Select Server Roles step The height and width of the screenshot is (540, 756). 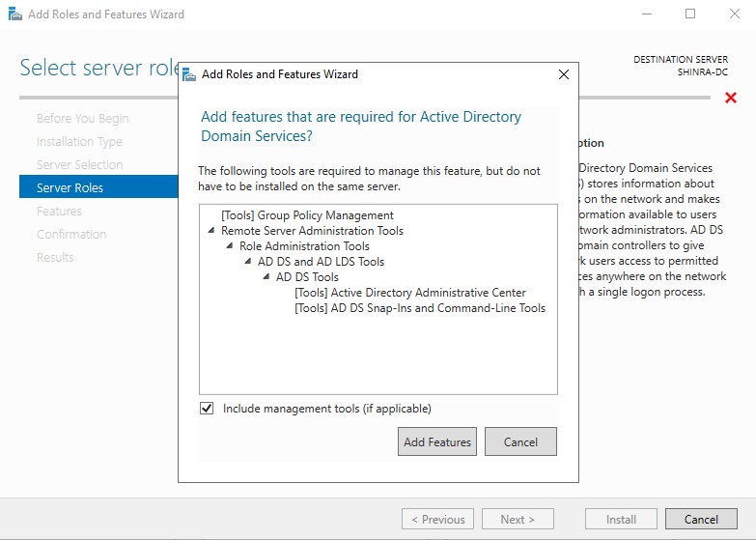coord(98,186)
